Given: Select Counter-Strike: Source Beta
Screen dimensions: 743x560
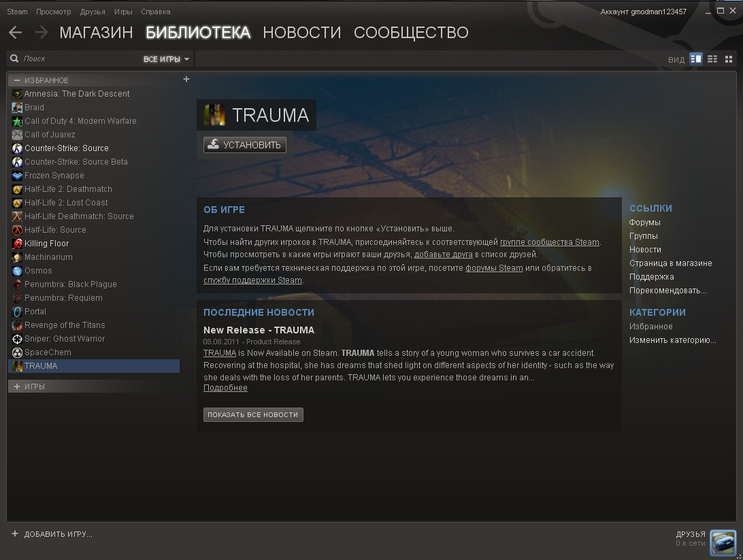Looking at the screenshot, I should [x=94, y=162].
